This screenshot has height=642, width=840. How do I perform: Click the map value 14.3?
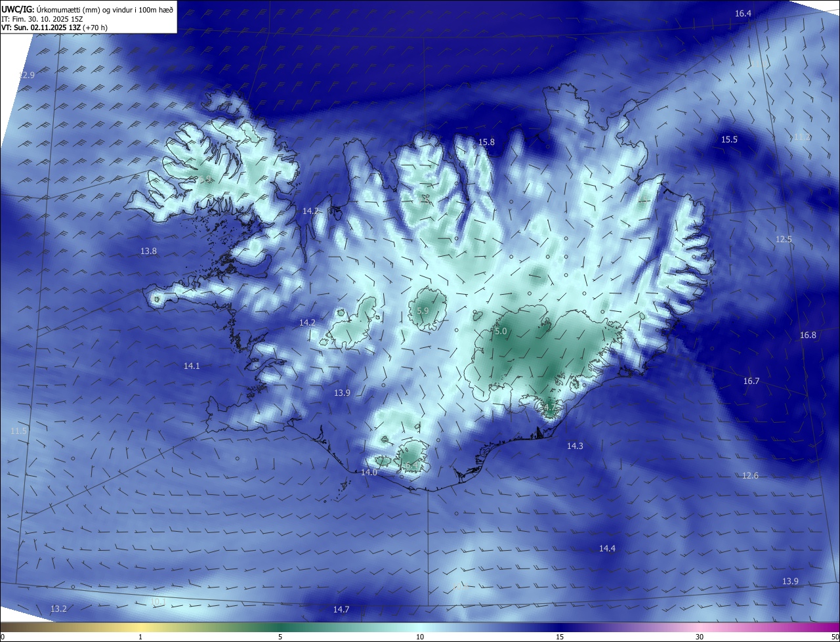pyautogui.click(x=575, y=446)
